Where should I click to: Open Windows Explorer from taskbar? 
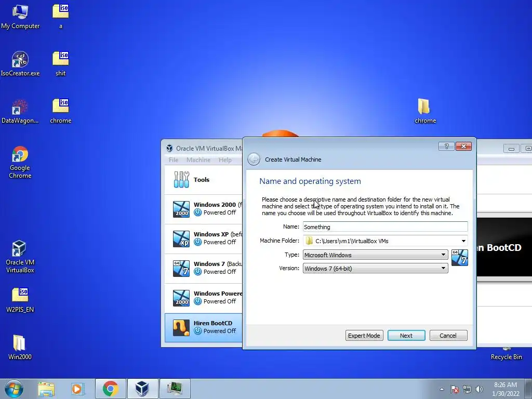46,389
